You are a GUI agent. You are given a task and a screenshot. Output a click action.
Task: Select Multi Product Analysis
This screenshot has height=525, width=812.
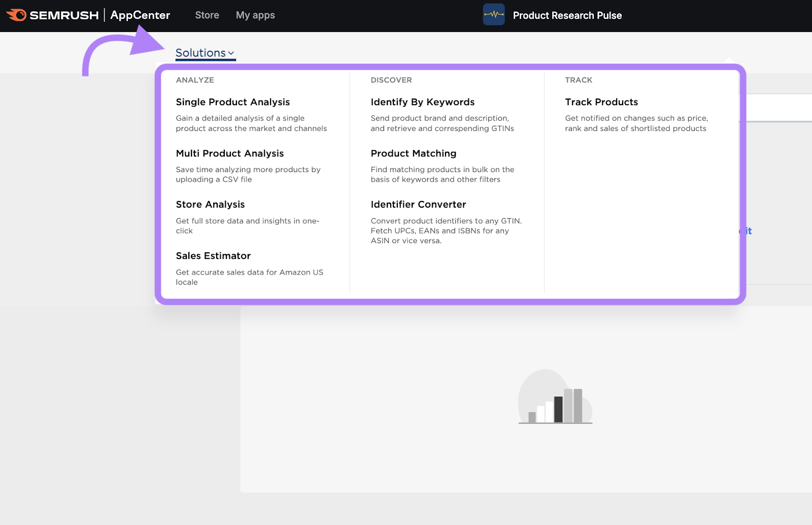tap(230, 153)
